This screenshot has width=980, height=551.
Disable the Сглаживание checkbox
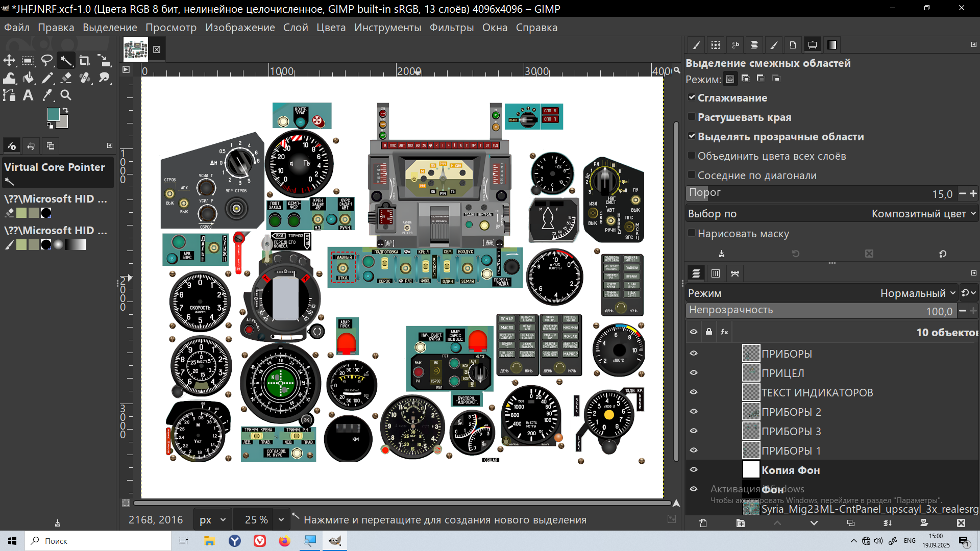[692, 97]
